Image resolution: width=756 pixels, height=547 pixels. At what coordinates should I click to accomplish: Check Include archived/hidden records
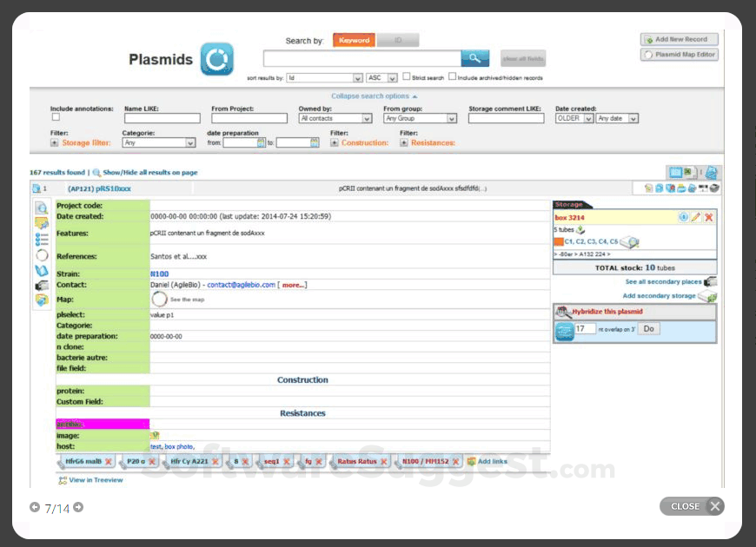click(450, 76)
